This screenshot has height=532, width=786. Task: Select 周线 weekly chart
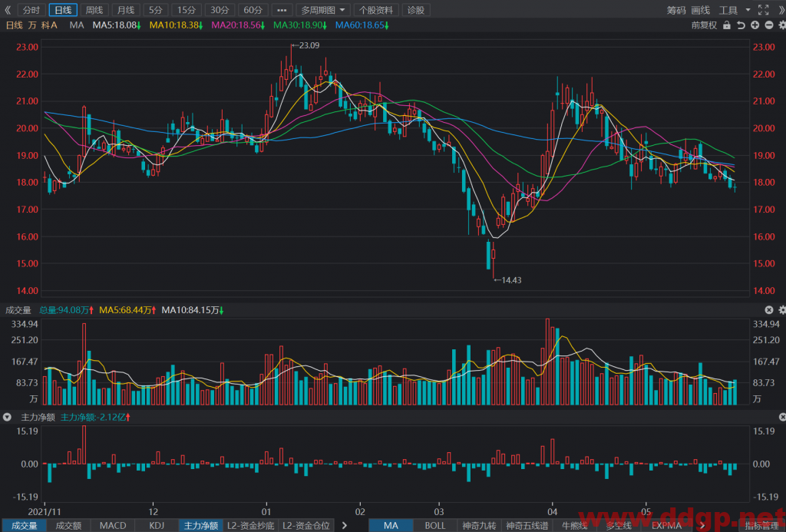pyautogui.click(x=94, y=10)
